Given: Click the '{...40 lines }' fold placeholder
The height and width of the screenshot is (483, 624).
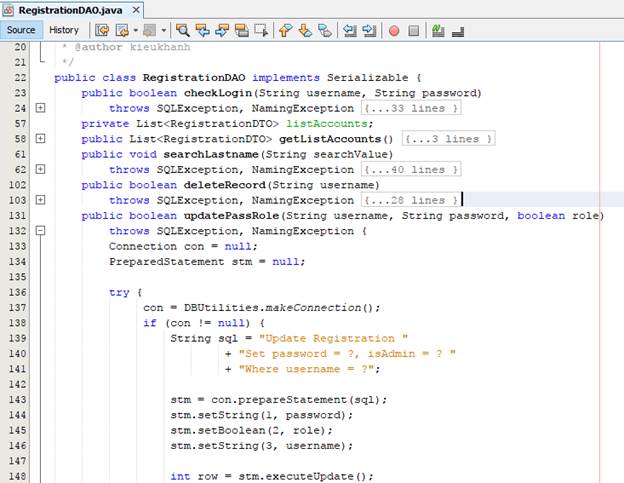Looking at the screenshot, I should click(x=411, y=169).
